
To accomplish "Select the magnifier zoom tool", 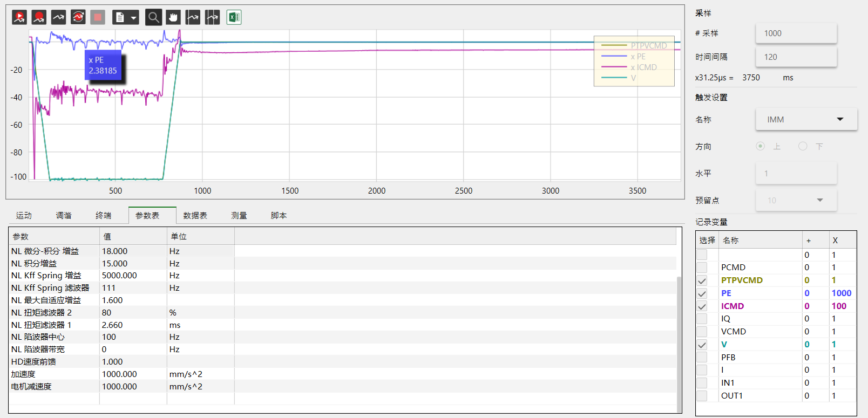I will [154, 17].
